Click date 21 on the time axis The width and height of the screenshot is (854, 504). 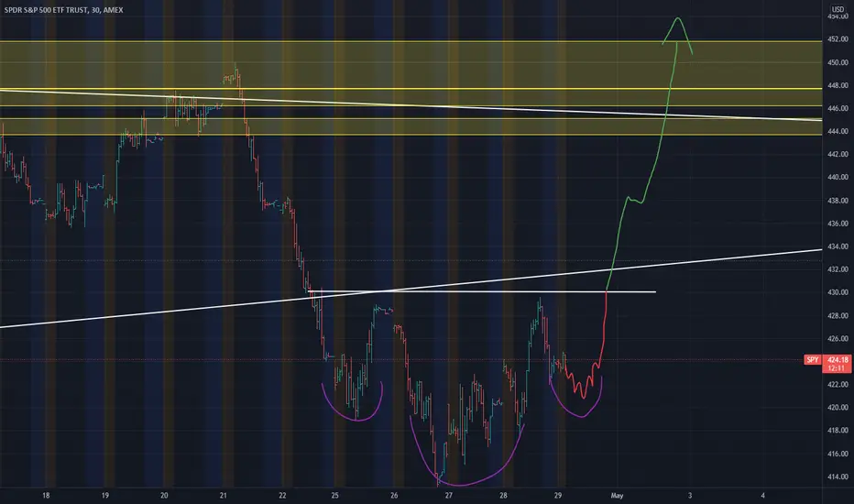(224, 495)
